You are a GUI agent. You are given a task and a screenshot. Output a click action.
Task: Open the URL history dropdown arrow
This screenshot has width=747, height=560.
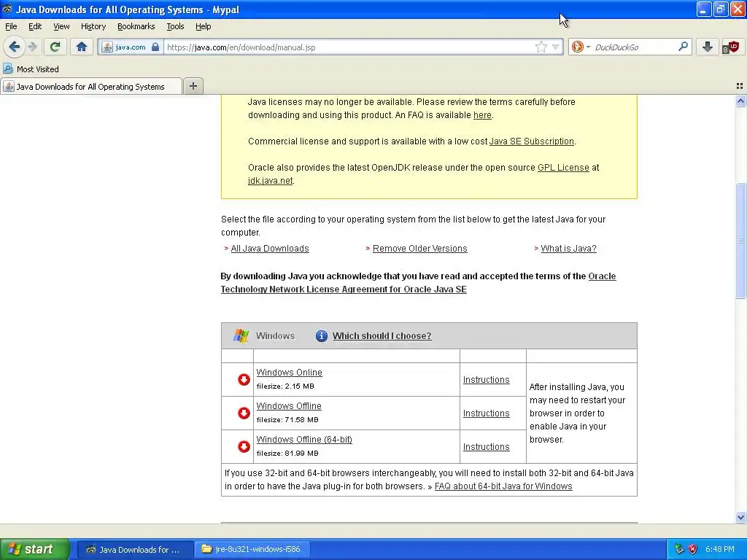555,47
